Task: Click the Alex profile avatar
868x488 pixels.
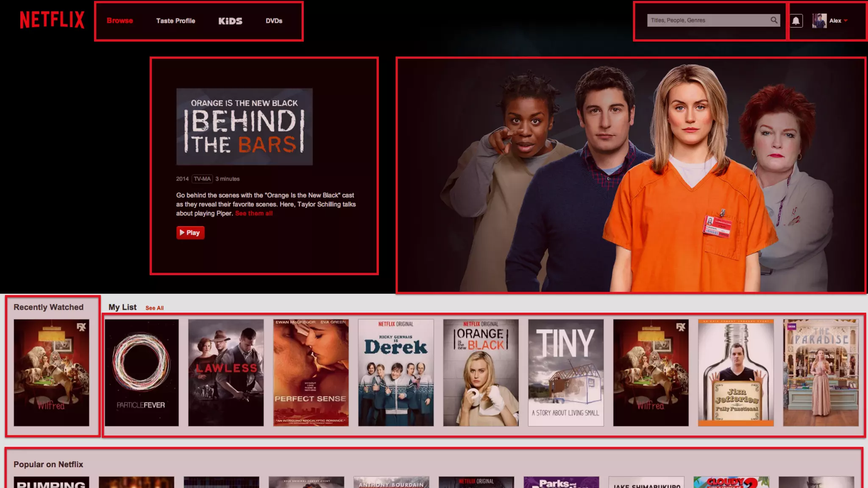Action: tap(819, 20)
